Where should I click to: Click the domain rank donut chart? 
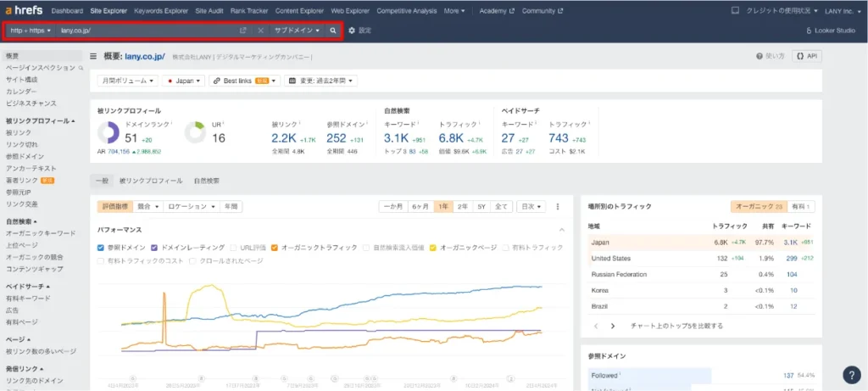[108, 133]
